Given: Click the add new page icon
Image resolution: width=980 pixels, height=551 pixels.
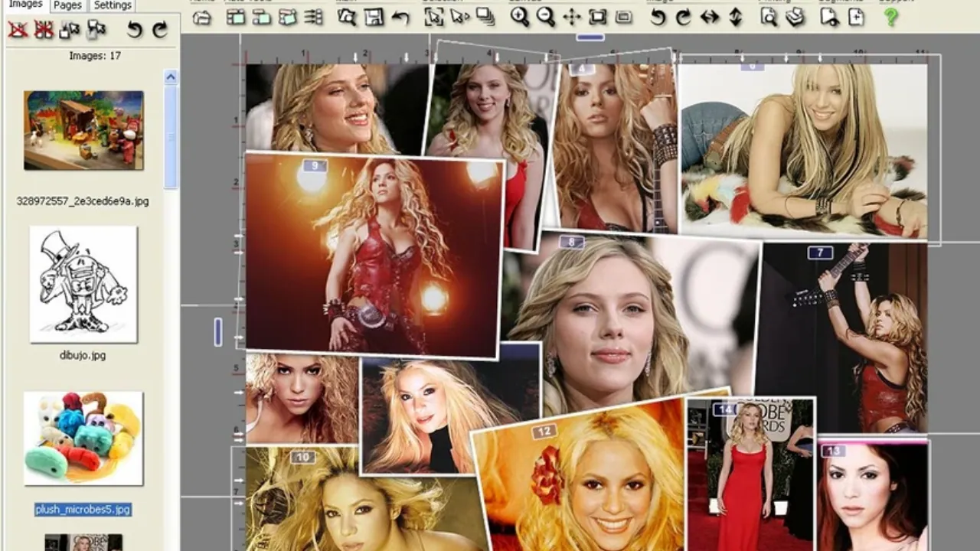Looking at the screenshot, I should coord(856,17).
